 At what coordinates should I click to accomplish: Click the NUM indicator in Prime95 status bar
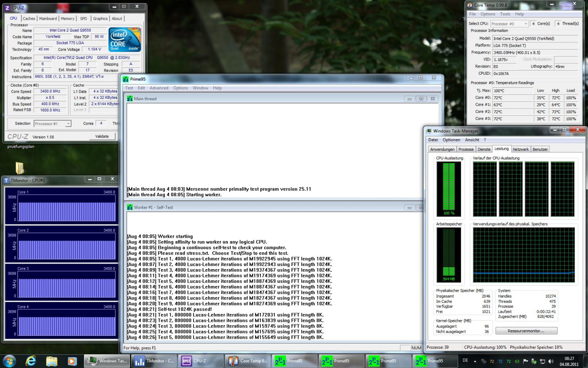pyautogui.click(x=416, y=348)
